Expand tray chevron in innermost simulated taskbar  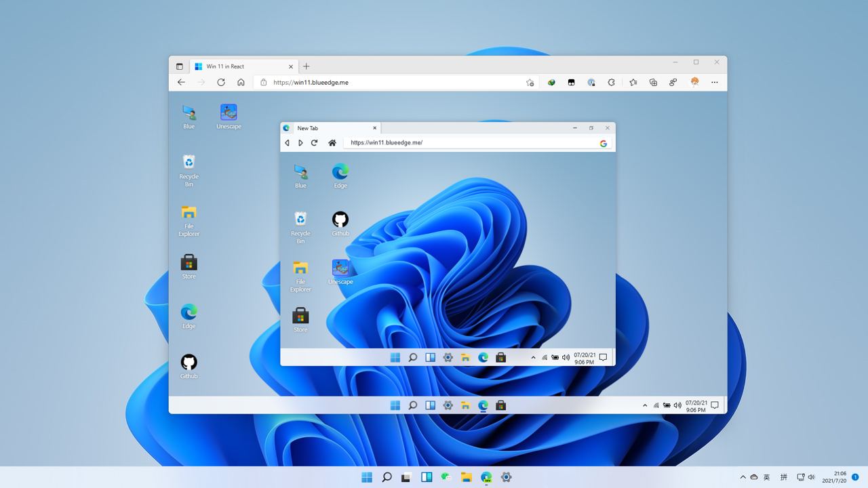pos(533,357)
